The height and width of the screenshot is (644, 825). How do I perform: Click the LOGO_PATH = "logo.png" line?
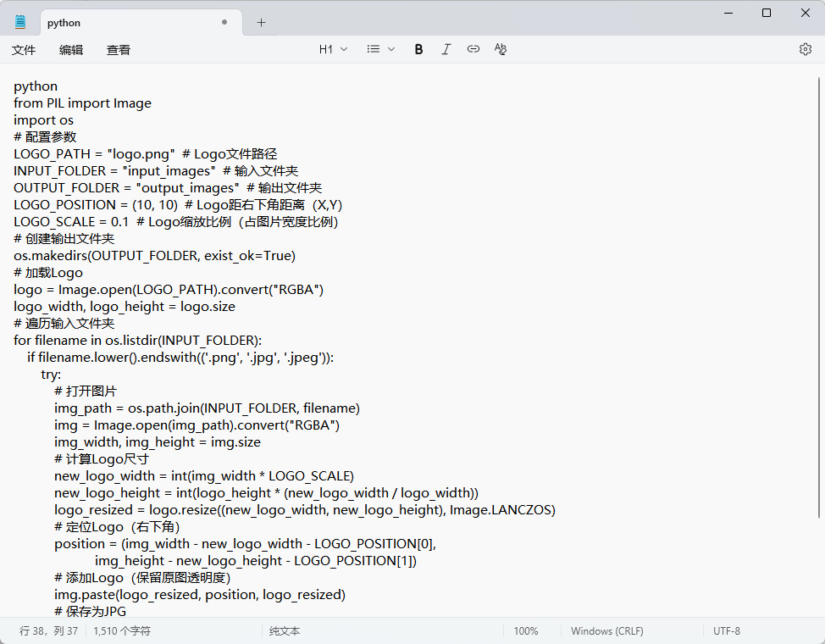tap(145, 153)
